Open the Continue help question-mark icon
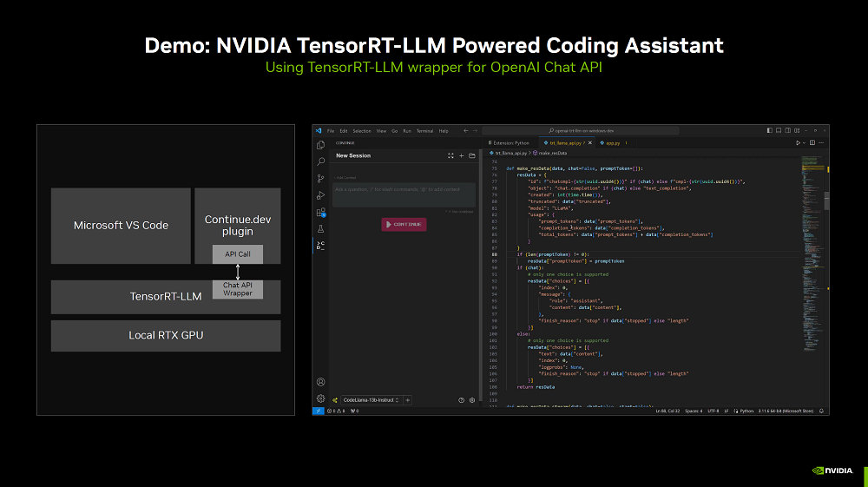 point(461,400)
